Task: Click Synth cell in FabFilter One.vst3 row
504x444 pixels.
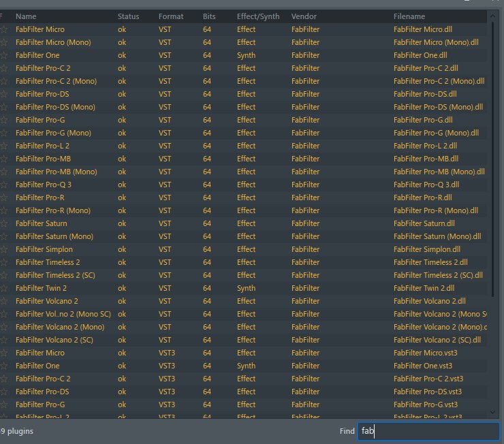Action: click(x=247, y=366)
